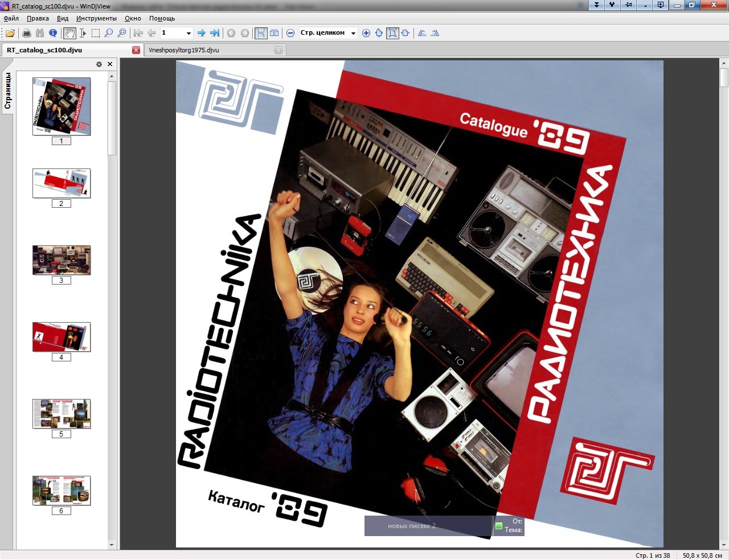Select page 2 thumbnail

62,183
